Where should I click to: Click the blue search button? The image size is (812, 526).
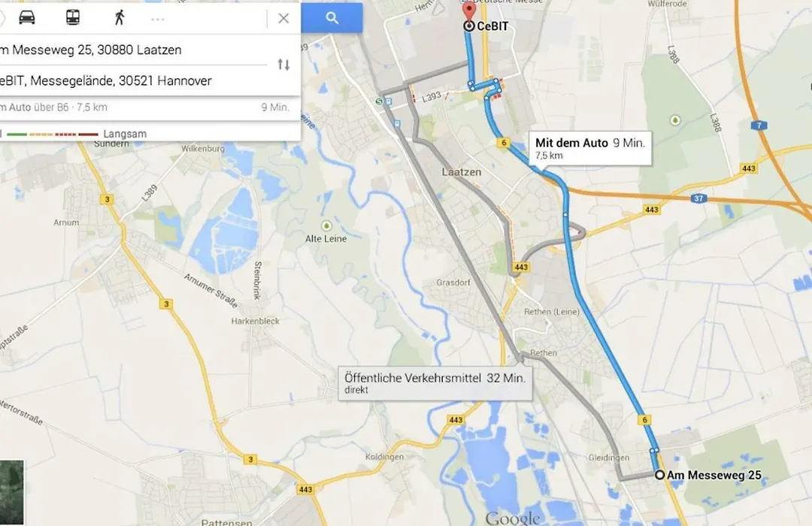point(332,18)
